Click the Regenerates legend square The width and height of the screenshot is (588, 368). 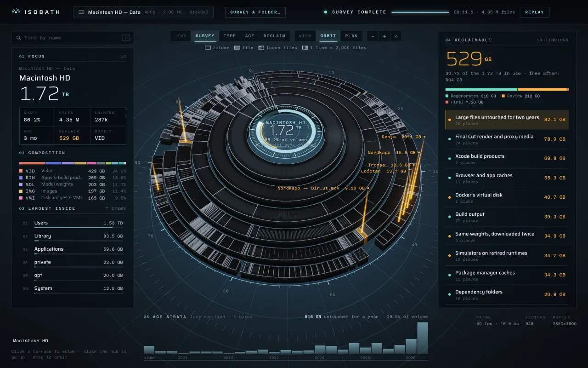(x=447, y=96)
